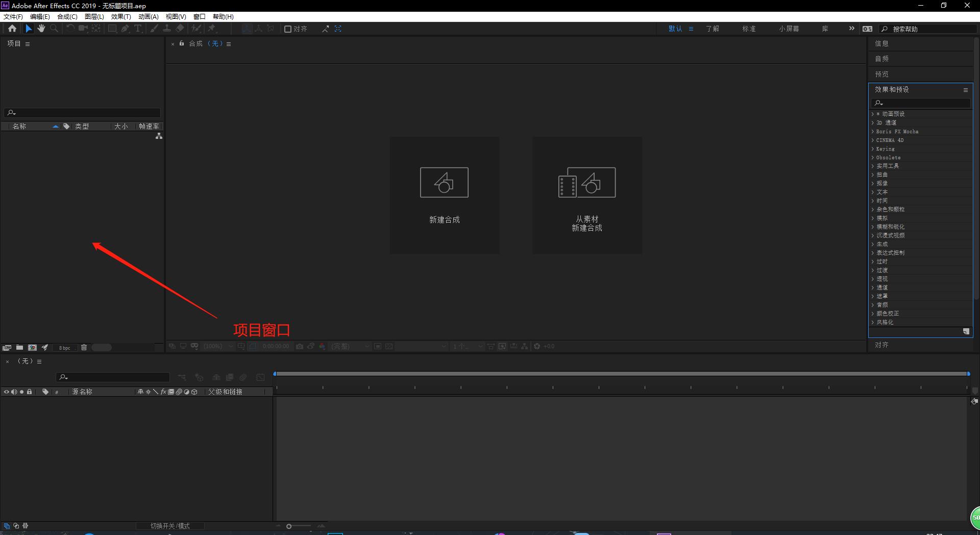Image resolution: width=980 pixels, height=535 pixels.
Task: Click the Composition Mini-Flowchart icon in timeline
Action: coord(182,377)
